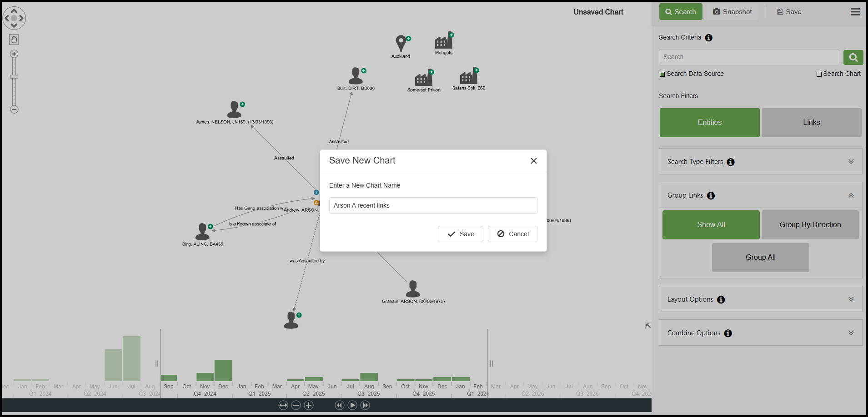The height and width of the screenshot is (417, 868).
Task: Open Search Criteria info icon
Action: pos(708,38)
